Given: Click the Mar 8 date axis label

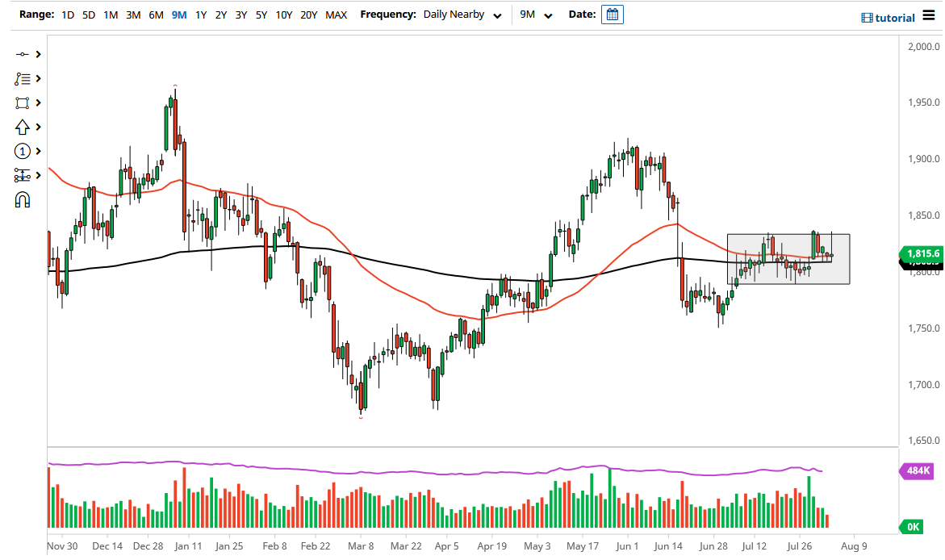Looking at the screenshot, I should 361,546.
